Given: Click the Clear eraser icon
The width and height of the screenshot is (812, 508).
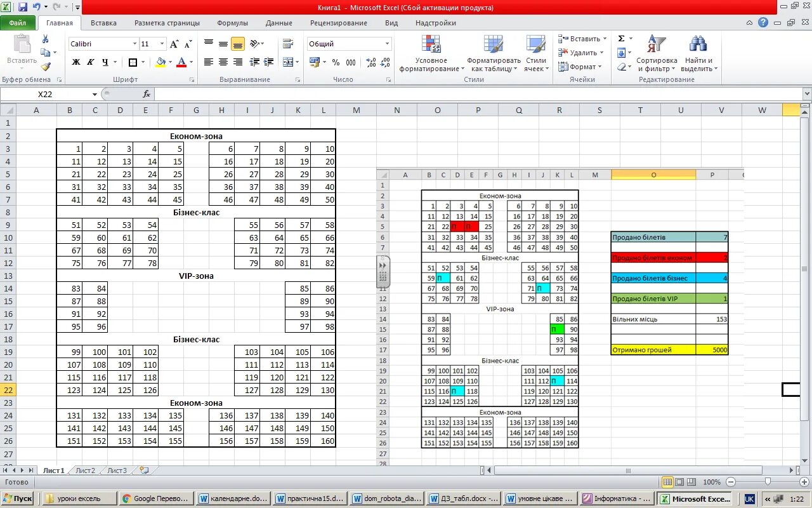Looking at the screenshot, I should (x=621, y=67).
